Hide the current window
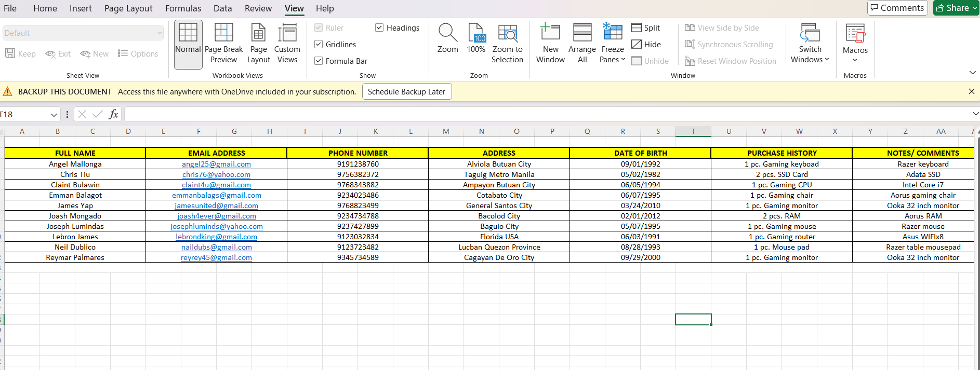This screenshot has height=370, width=980. coord(646,45)
